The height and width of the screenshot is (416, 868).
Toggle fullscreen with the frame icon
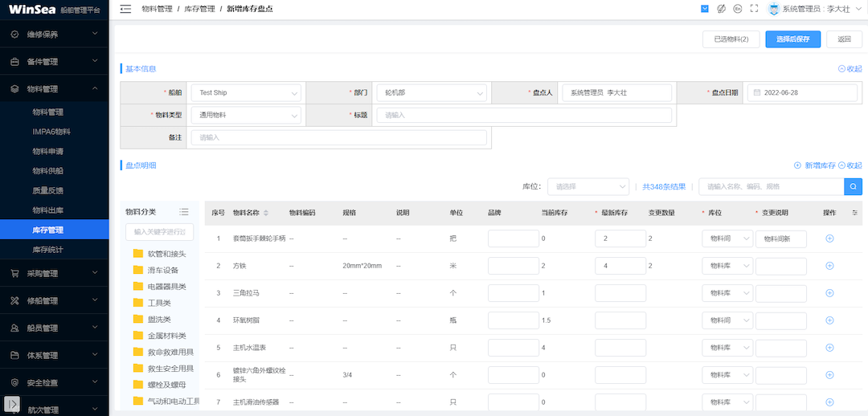click(x=753, y=8)
